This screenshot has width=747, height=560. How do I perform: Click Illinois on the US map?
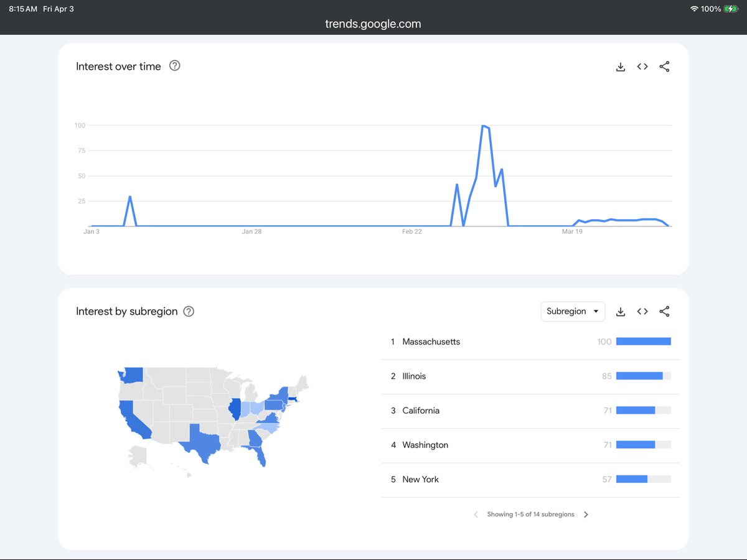click(236, 409)
